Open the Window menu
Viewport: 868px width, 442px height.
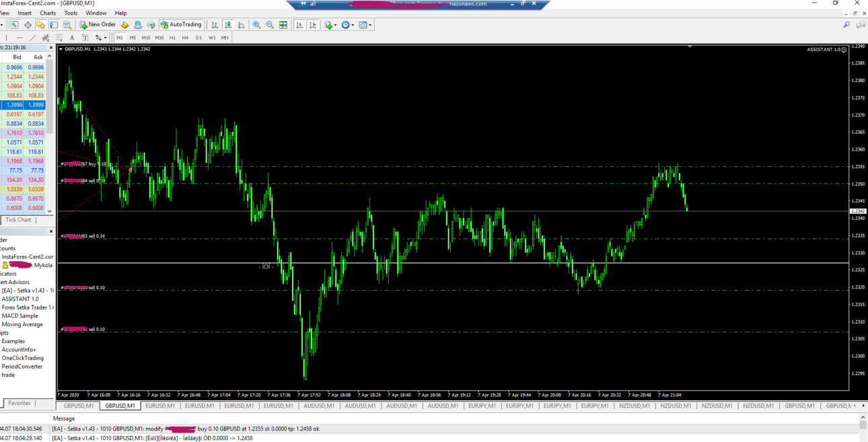96,13
